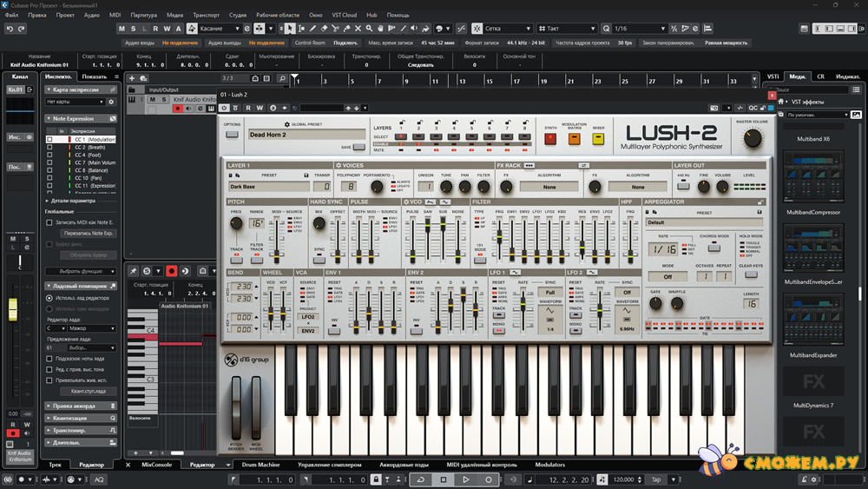Open the Файл menu
Screen dimensions: 868x489
coord(11,15)
